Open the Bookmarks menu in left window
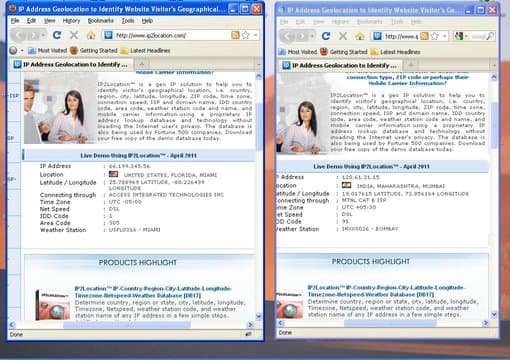 point(100,21)
